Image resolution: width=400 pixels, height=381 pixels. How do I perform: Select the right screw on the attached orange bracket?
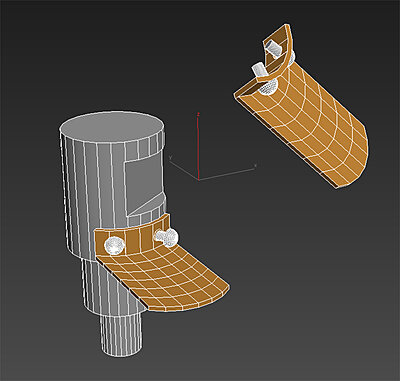coord(166,237)
